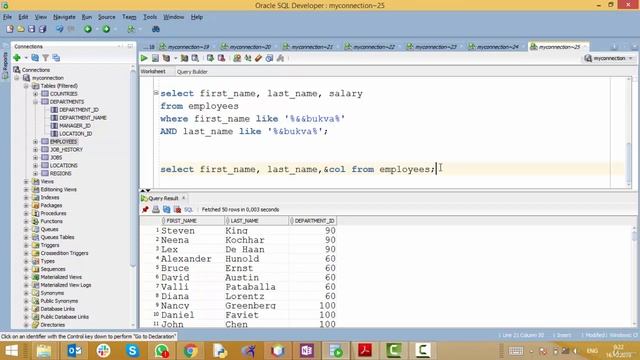Click the SQL History icon in worksheet toolbar

[x=269, y=58]
